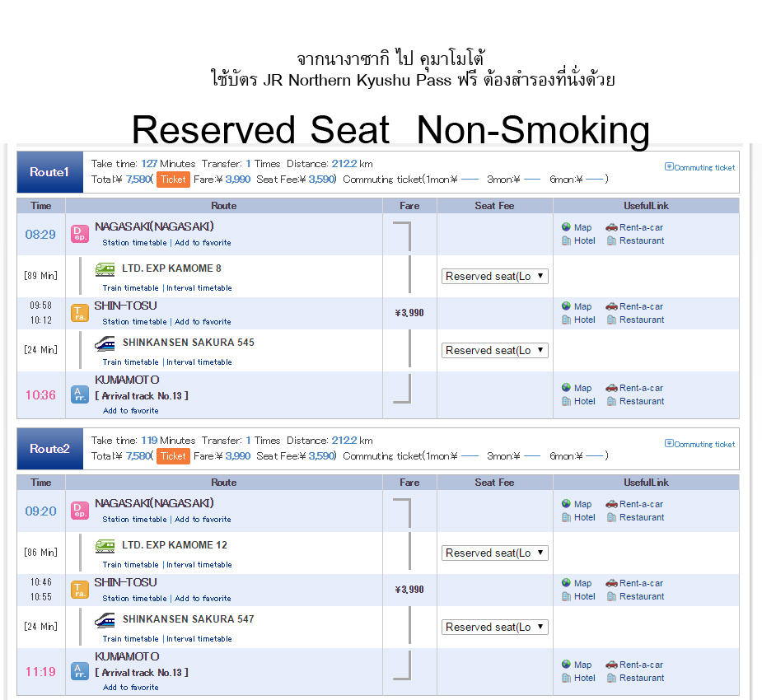762x700 pixels.
Task: Click the Shinkansen Sakura 545 train icon
Action: tap(105, 343)
